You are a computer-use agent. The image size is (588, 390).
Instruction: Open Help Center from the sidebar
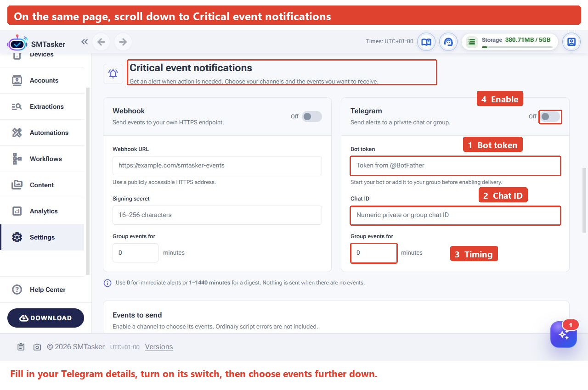click(x=42, y=290)
